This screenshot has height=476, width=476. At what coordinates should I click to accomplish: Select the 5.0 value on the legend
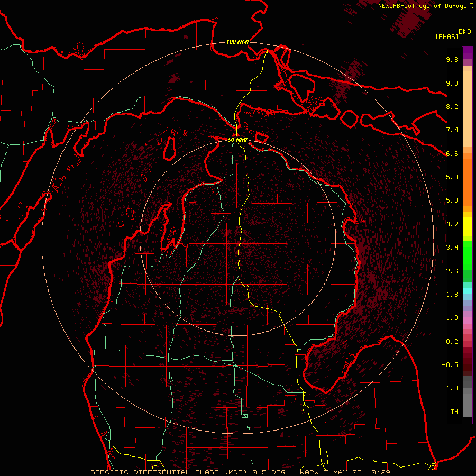[x=452, y=200]
